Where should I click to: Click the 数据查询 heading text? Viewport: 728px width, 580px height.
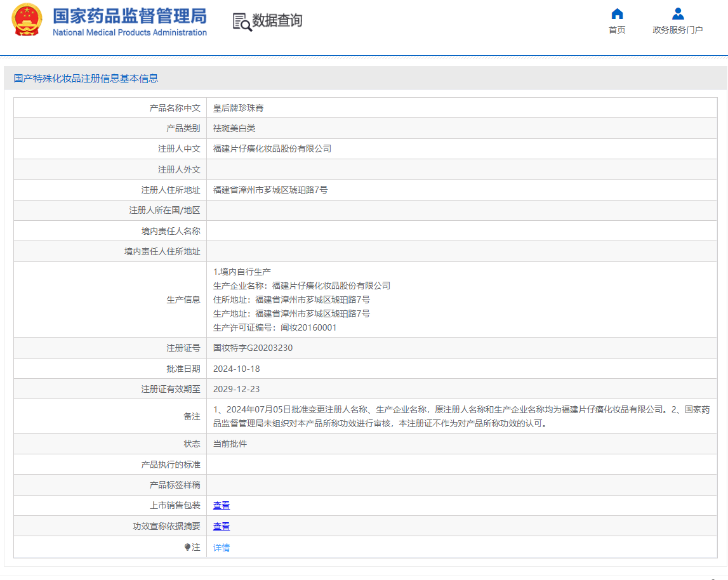pos(277,21)
